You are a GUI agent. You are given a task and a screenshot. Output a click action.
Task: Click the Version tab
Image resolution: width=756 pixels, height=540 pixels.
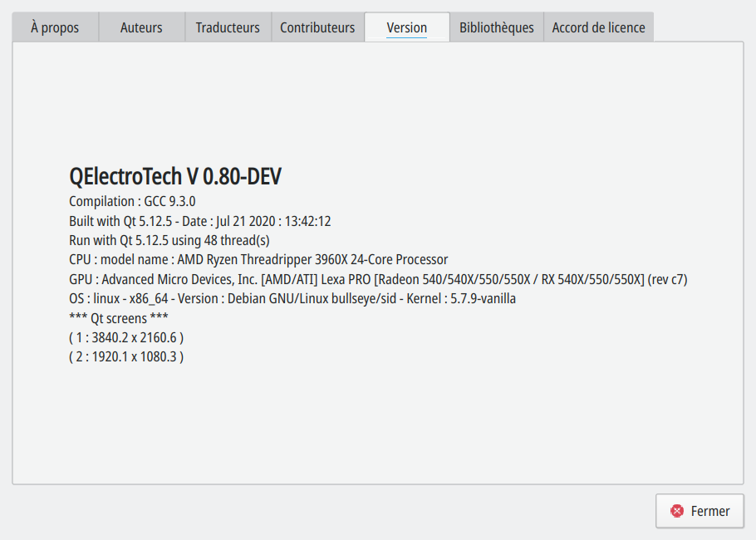coord(407,27)
